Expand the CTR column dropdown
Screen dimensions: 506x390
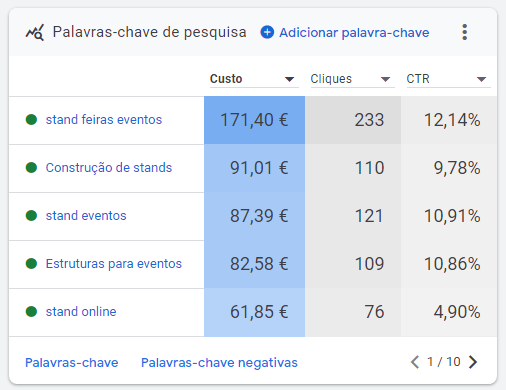481,79
